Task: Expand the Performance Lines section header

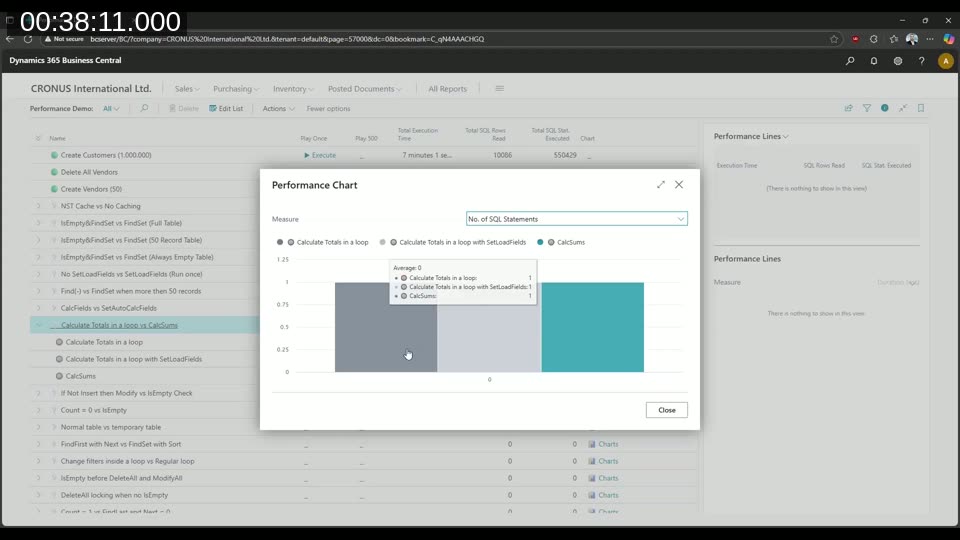Action: 751,136
